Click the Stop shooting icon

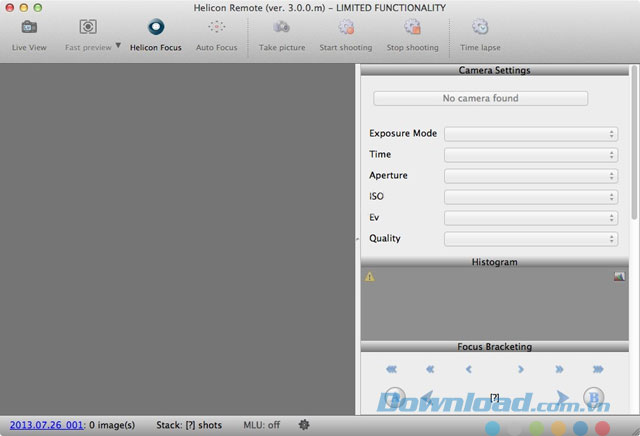[413, 27]
